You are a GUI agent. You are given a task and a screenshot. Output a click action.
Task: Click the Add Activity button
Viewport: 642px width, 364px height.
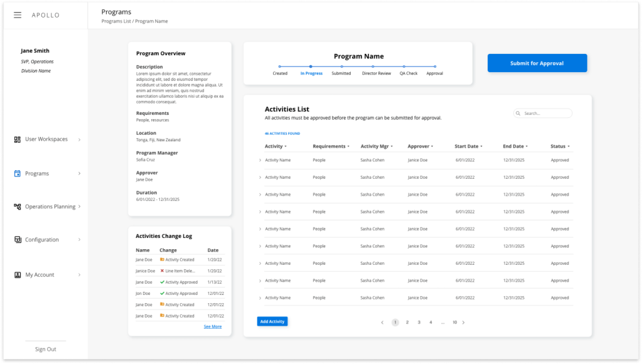(272, 321)
